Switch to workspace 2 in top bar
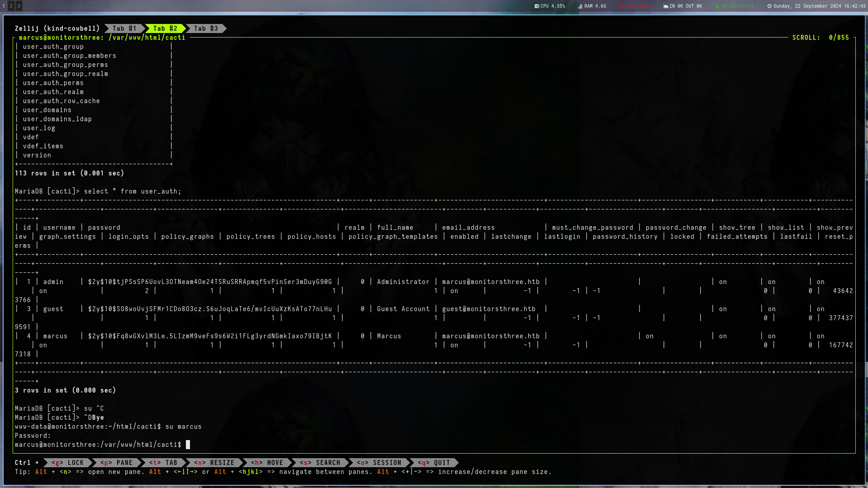The width and height of the screenshot is (868, 488). coord(11,6)
